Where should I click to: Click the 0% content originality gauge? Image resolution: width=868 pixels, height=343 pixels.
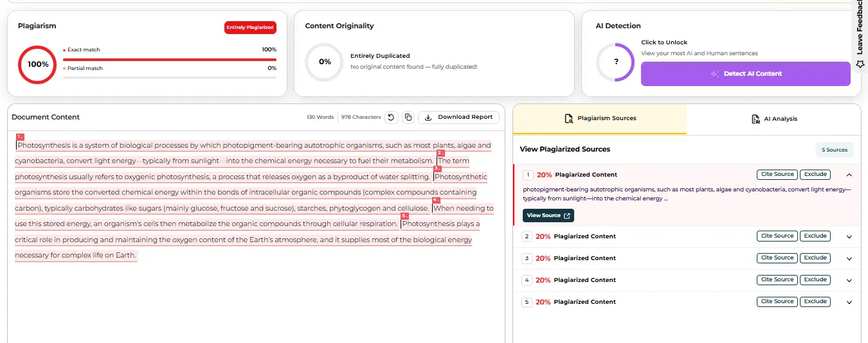click(x=325, y=62)
